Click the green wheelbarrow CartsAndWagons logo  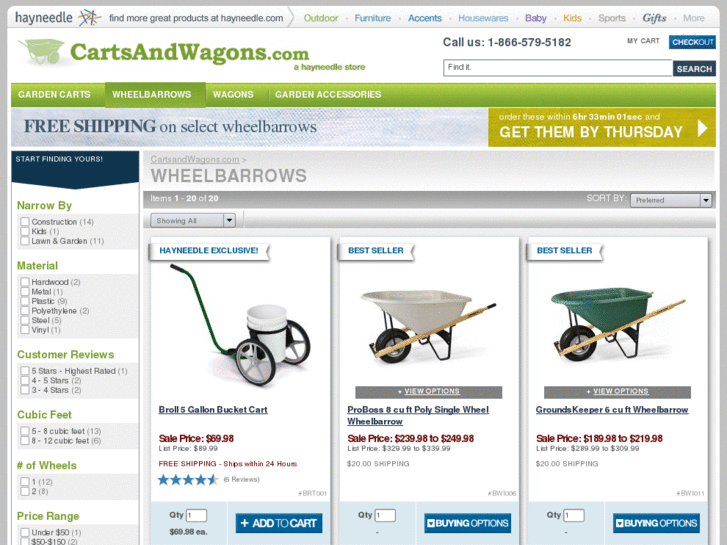coord(41,51)
